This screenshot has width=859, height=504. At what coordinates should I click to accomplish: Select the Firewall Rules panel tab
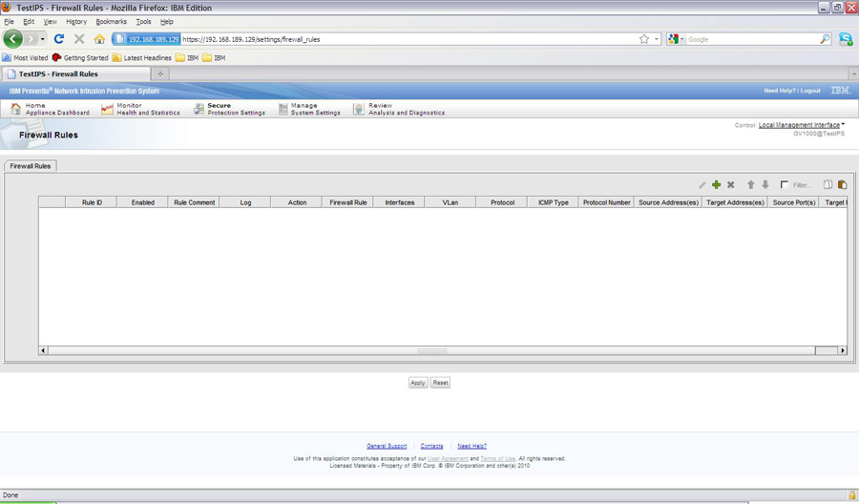point(31,166)
